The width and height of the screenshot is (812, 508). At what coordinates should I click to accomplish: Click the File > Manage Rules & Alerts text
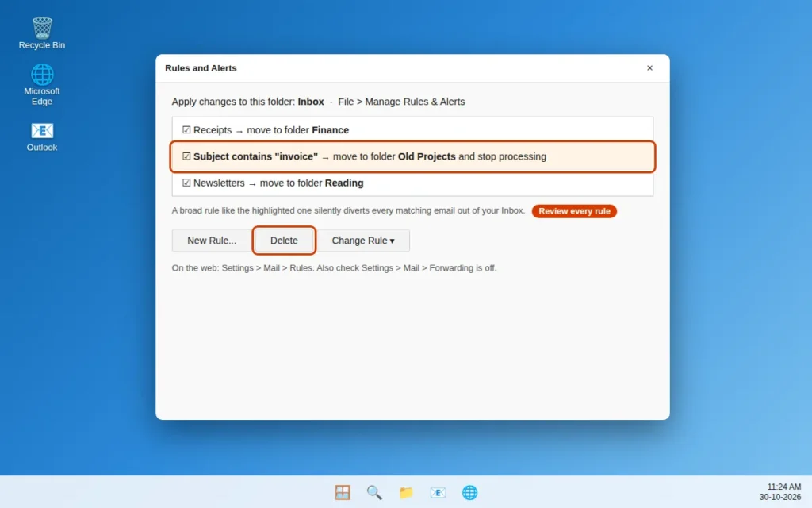tap(401, 102)
